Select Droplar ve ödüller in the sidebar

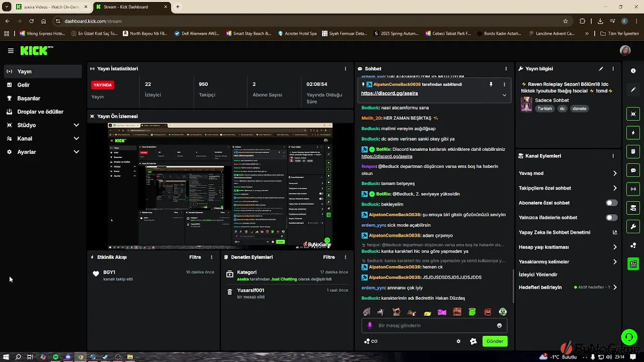click(x=43, y=112)
